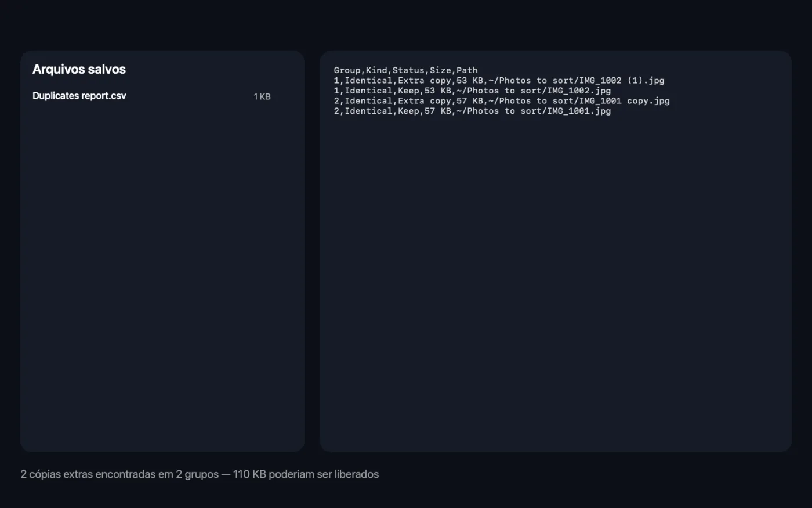The image size is (812, 508).
Task: Click the 1 KB file size label
Action: pos(262,96)
